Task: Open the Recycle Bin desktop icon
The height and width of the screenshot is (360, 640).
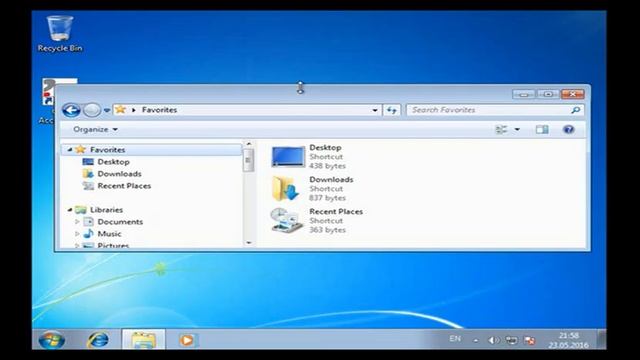Action: pos(60,34)
